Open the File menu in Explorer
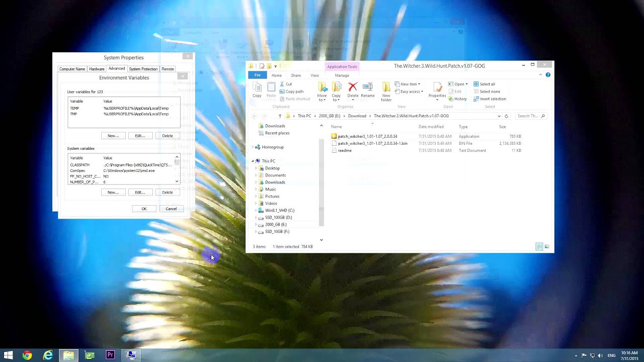This screenshot has height=362, width=644. (x=257, y=75)
